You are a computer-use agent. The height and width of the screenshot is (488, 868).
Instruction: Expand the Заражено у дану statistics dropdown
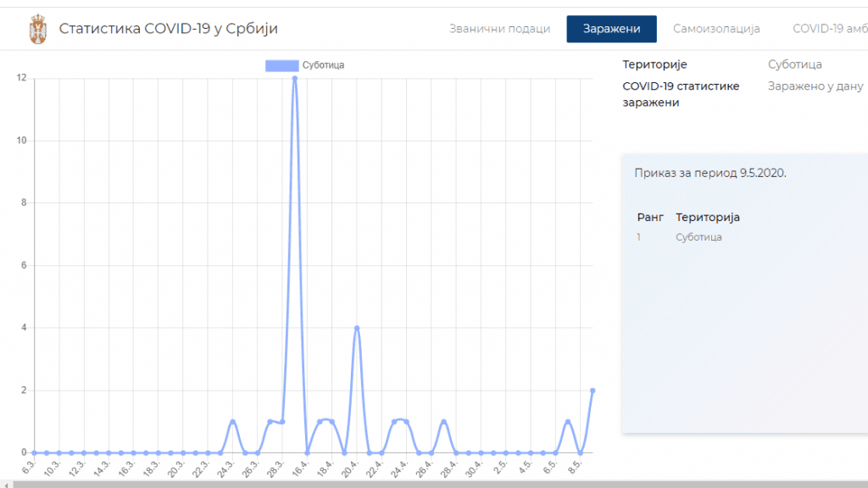coord(815,86)
